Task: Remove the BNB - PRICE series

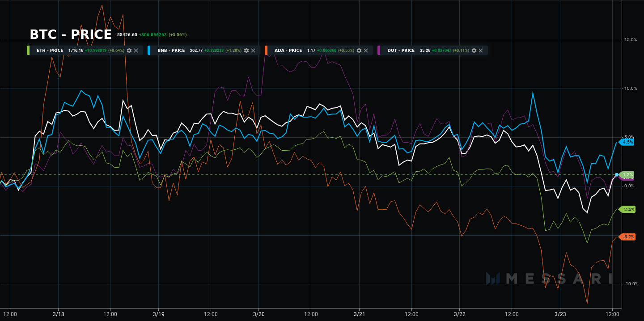Action: tap(253, 51)
